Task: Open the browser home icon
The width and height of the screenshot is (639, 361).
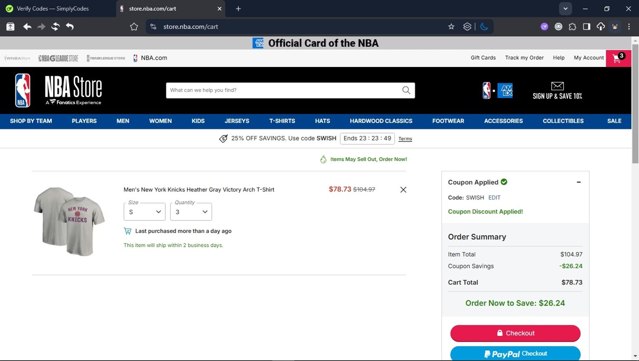Action: (x=134, y=26)
